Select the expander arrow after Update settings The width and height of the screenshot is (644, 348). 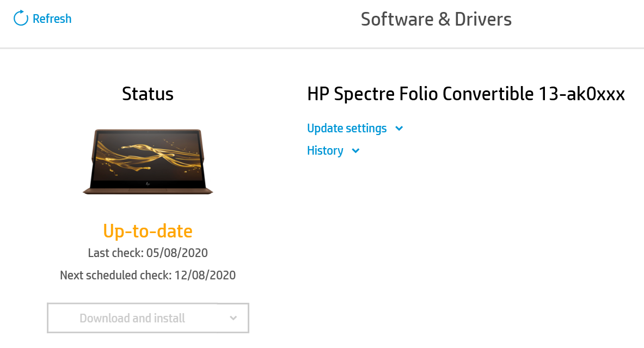point(399,129)
